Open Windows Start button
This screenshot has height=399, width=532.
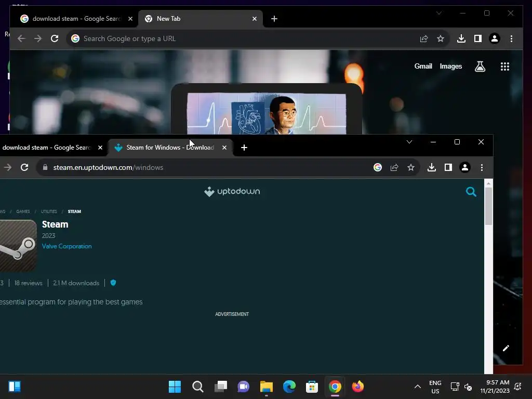pyautogui.click(x=175, y=387)
